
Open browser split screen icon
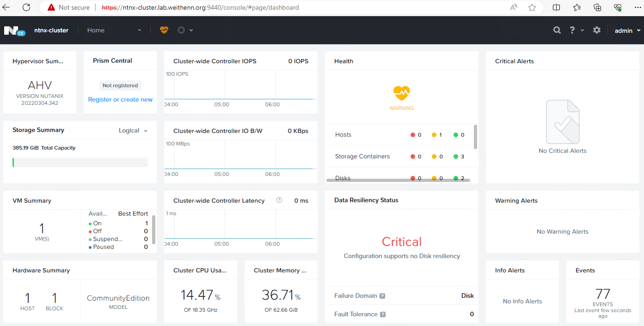coord(557,7)
